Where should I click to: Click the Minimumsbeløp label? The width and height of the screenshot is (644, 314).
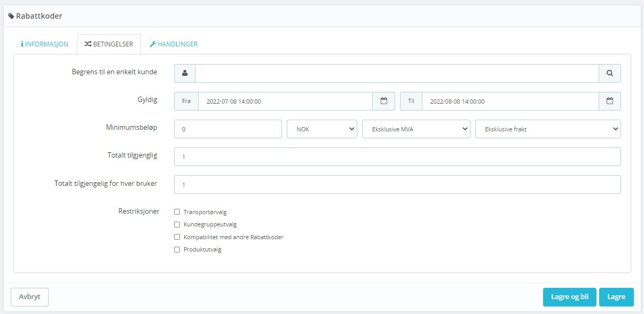pyautogui.click(x=131, y=128)
